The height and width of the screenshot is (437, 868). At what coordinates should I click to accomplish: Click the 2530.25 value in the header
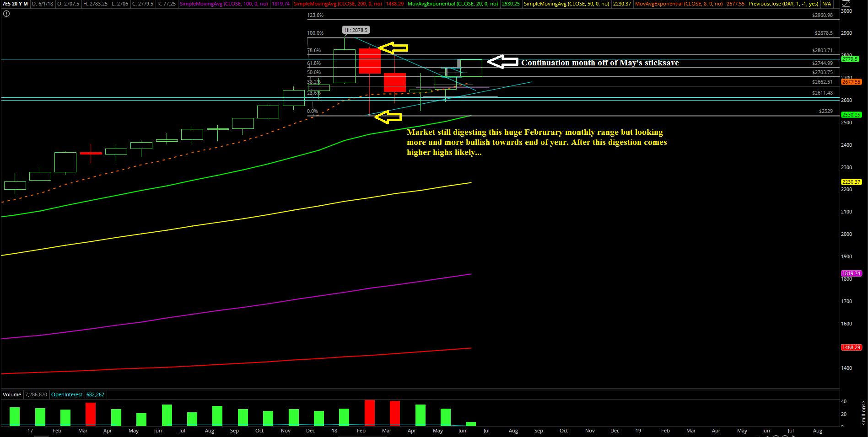click(x=511, y=4)
